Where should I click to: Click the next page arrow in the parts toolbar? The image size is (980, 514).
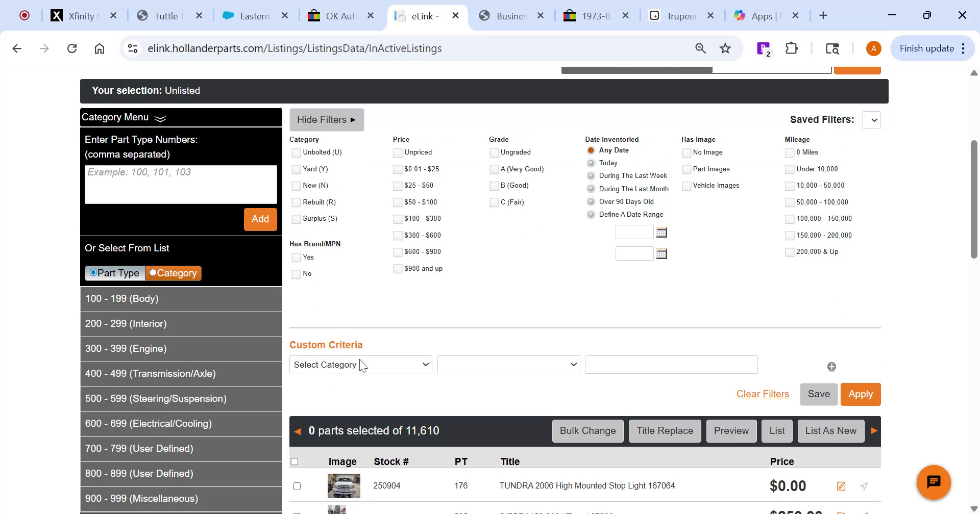[874, 430]
